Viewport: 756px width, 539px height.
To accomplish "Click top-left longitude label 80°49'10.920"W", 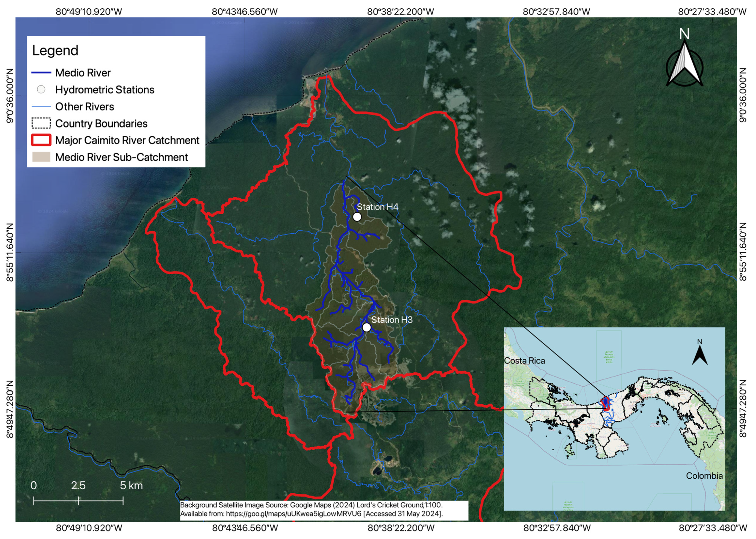I will [89, 12].
